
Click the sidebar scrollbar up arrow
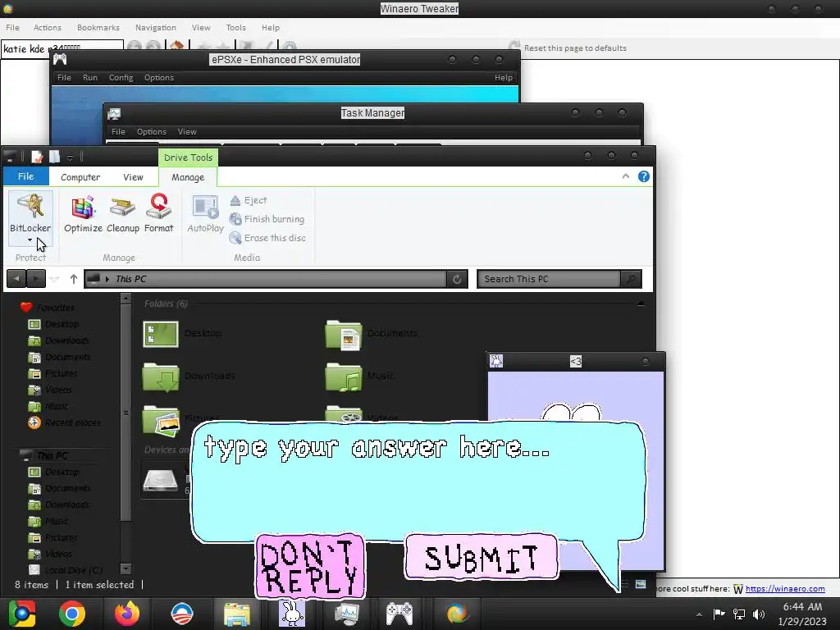pyautogui.click(x=126, y=299)
